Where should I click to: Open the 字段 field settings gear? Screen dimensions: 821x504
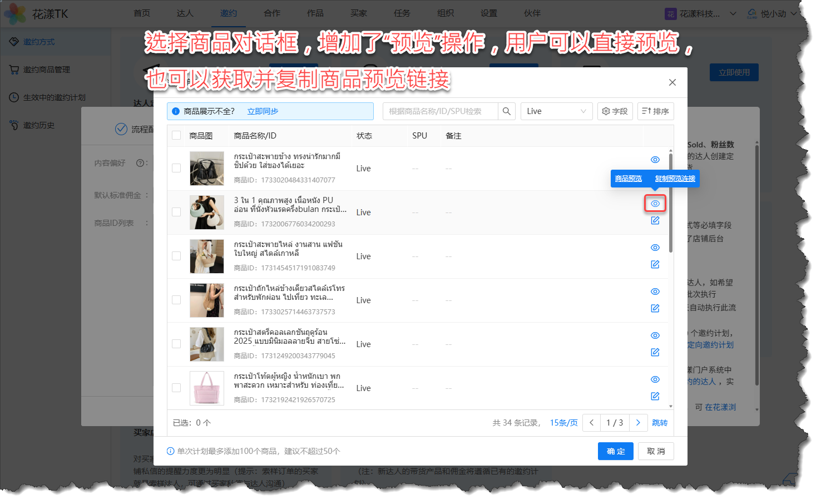[615, 111]
